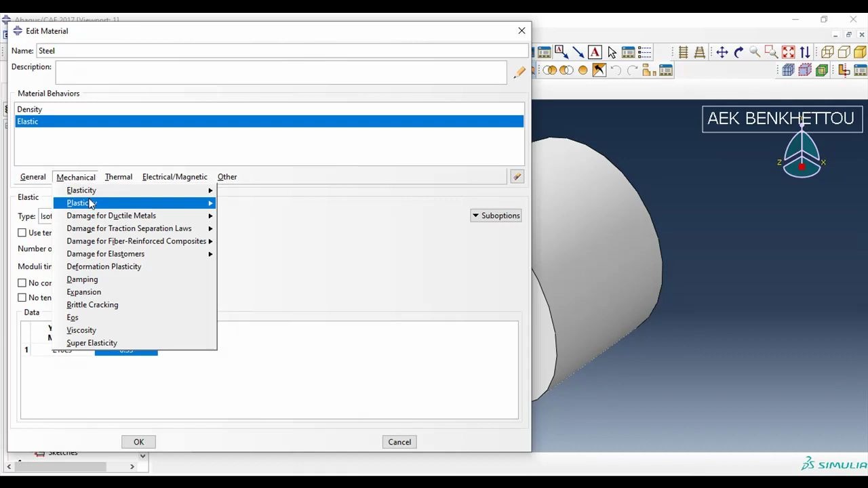Toggle the 'No ten...' checkbox
This screenshot has width=868, height=488.
point(22,298)
